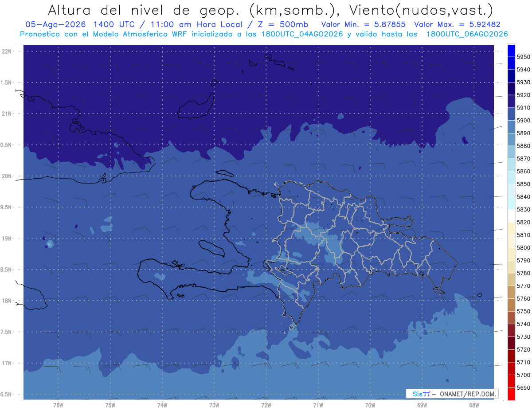
Task: Click the legend value 5930
Action: tap(523, 82)
